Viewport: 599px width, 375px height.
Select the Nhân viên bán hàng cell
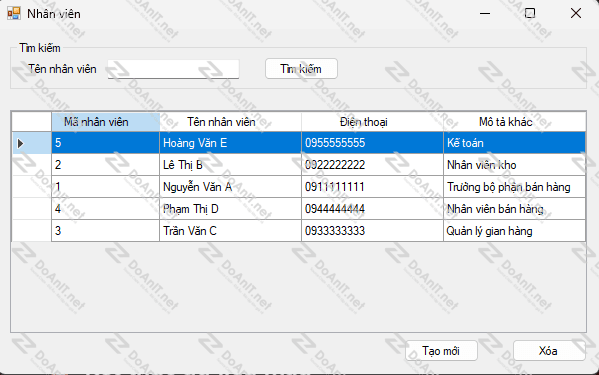[514, 209]
